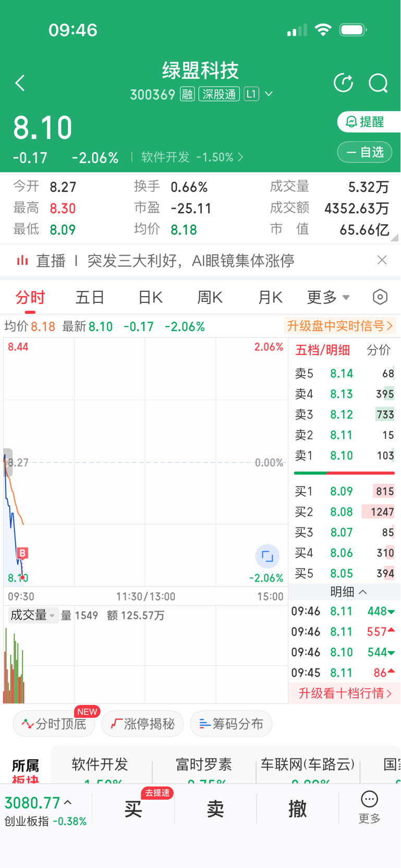Tap the L1 level badge
The image size is (401, 868).
tap(251, 94)
